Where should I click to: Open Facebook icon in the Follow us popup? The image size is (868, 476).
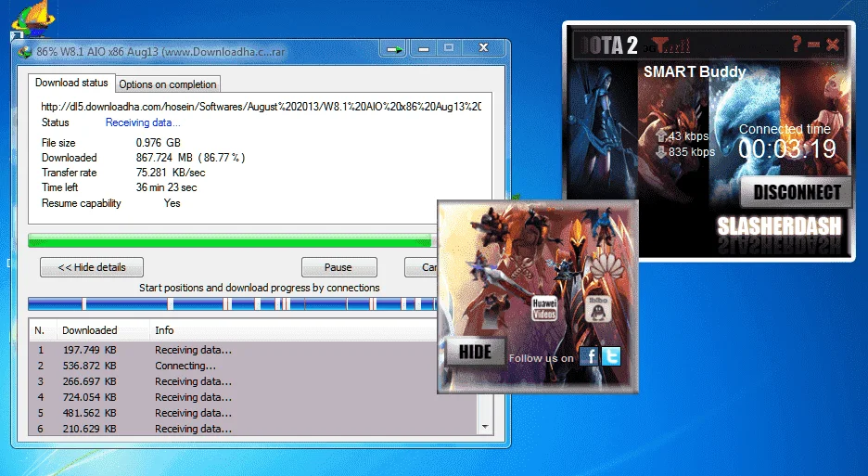[x=589, y=356]
